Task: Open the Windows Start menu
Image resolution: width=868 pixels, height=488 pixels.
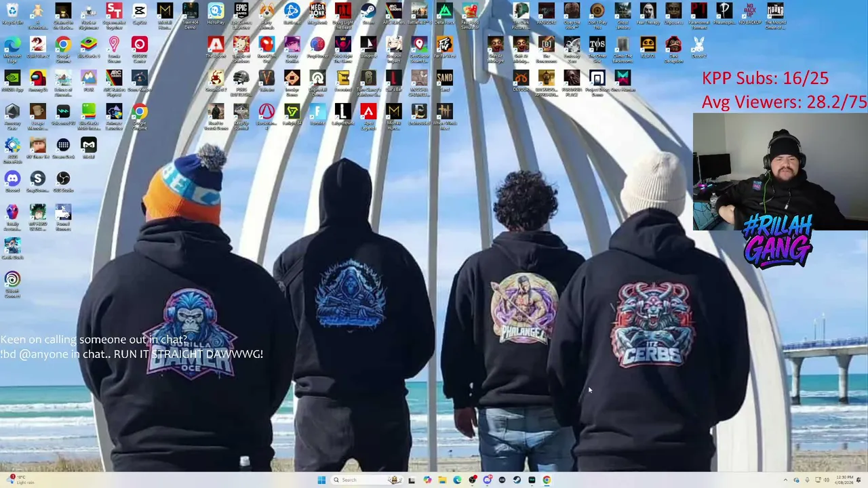Action: (321, 480)
